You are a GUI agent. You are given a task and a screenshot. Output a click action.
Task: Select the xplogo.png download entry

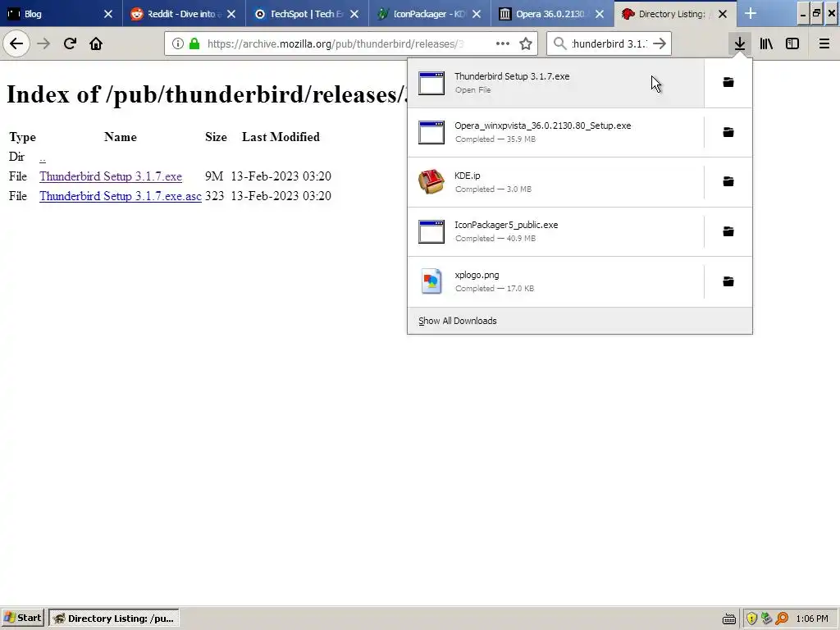[555, 281]
